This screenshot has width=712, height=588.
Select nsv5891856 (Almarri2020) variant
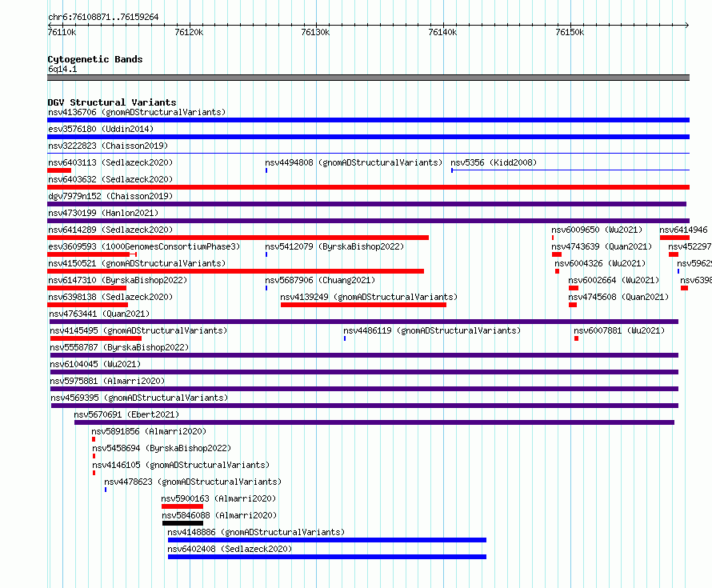click(x=149, y=431)
